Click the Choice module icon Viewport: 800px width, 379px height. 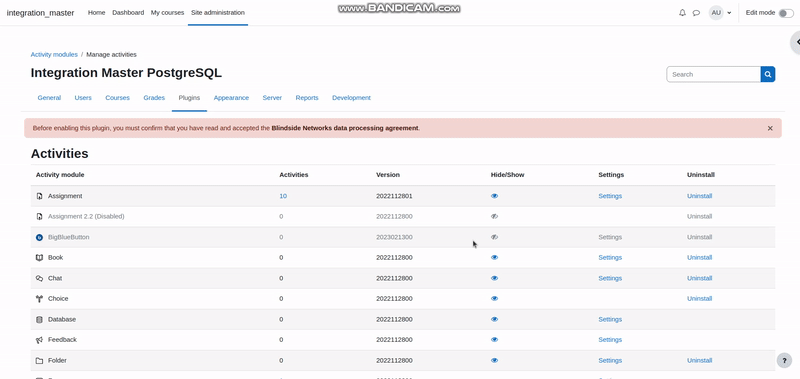coord(39,299)
